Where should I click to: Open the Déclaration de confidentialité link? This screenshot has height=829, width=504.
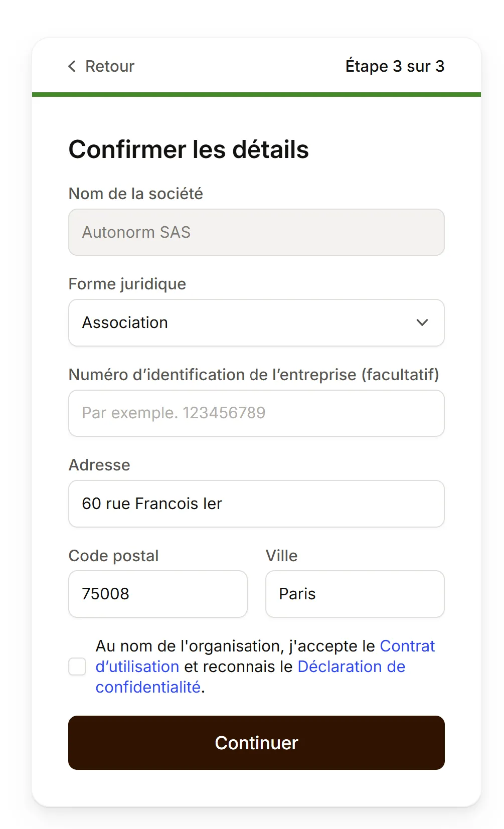[x=351, y=667]
